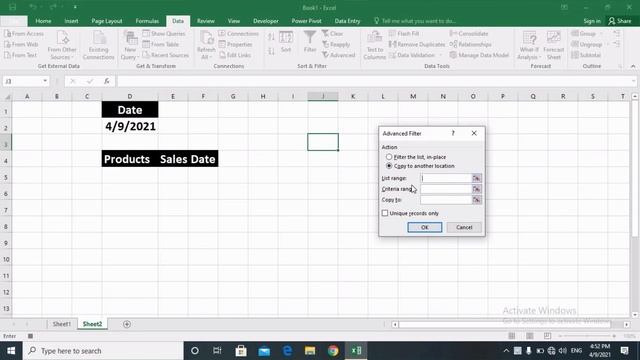This screenshot has height=360, width=640.
Task: Click the Remove Duplicates icon
Action: 392,44
